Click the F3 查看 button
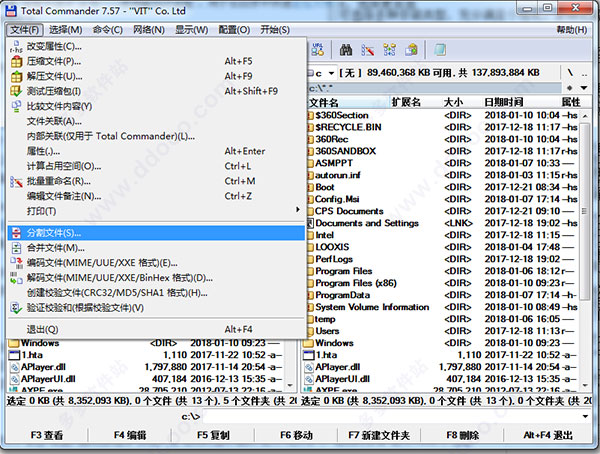The image size is (600, 454). [x=47, y=435]
